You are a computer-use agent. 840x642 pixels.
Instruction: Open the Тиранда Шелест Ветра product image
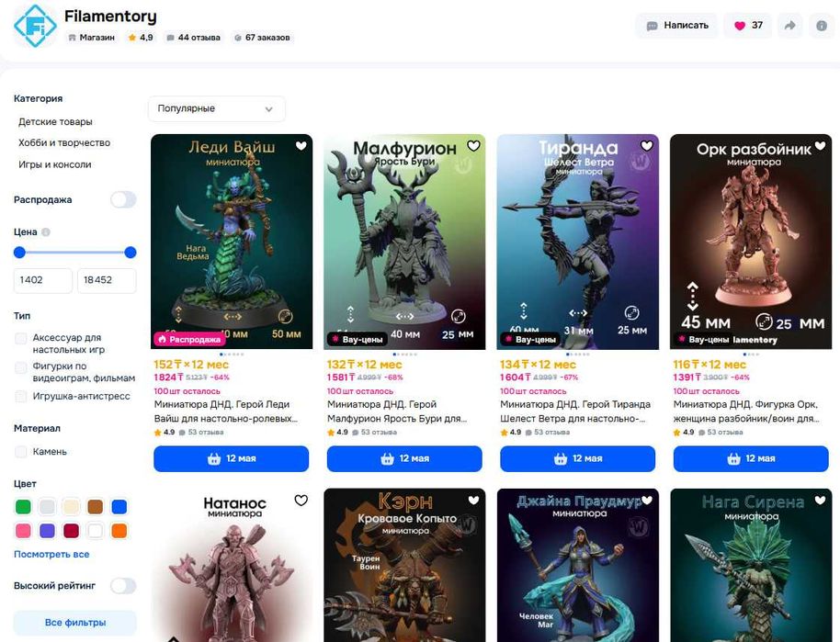(x=577, y=242)
